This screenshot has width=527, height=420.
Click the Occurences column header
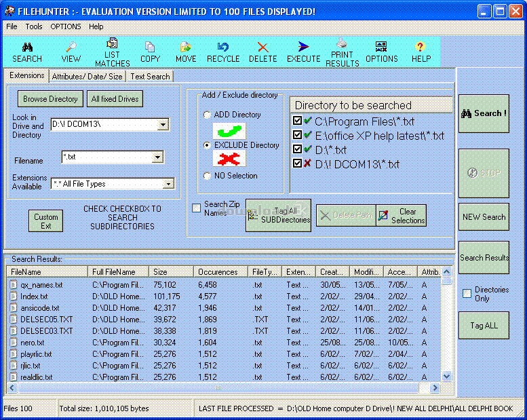pyautogui.click(x=220, y=271)
